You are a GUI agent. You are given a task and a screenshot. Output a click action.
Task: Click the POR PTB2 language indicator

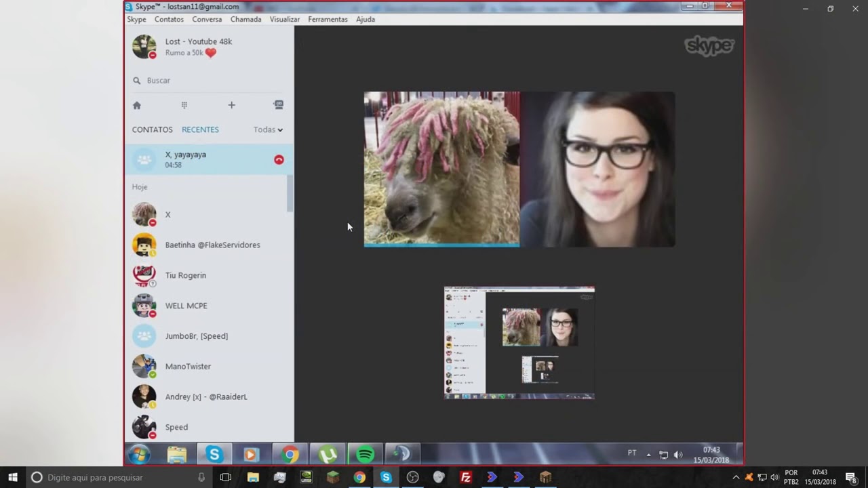pos(791,477)
